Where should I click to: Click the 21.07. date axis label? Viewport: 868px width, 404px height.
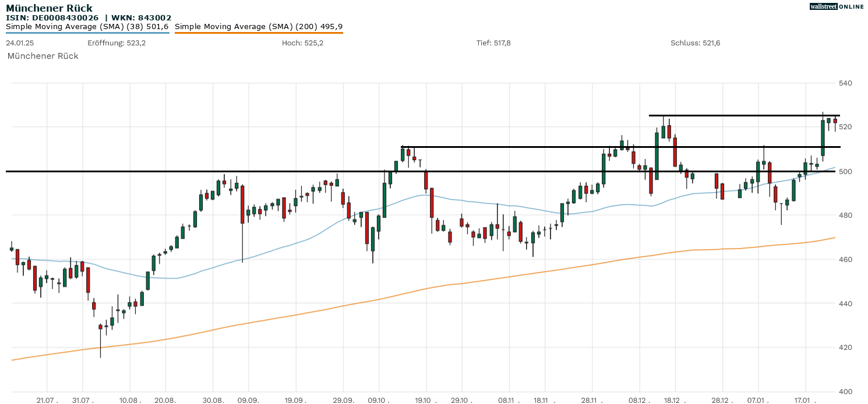click(x=47, y=401)
